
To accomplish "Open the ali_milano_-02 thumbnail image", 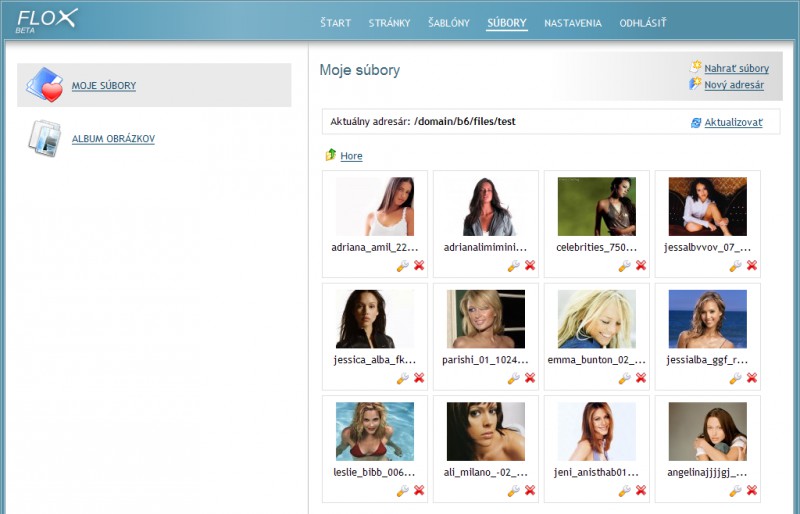I will point(486,431).
